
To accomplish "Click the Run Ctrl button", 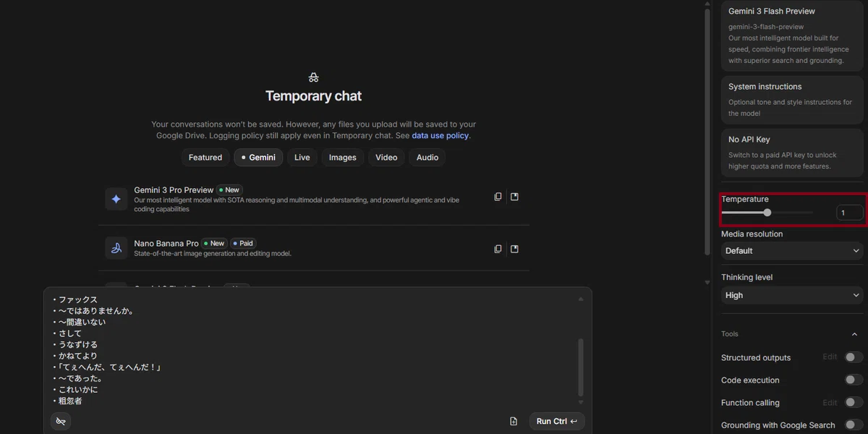I will click(557, 421).
